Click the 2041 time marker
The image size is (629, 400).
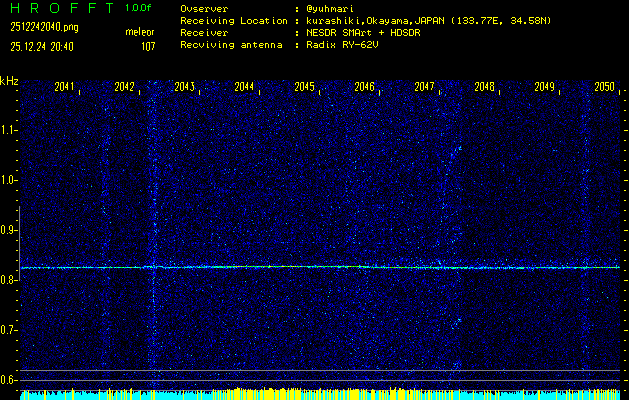(64, 87)
